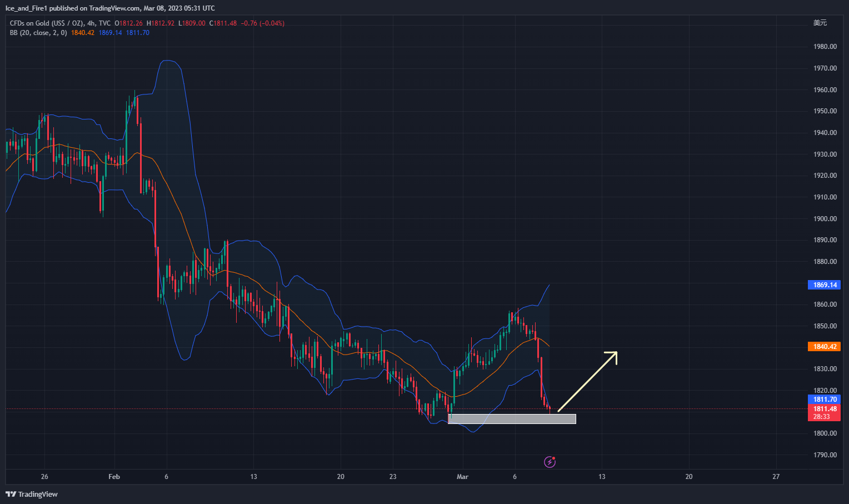The image size is (849, 504).
Task: Click the low value L1809.00
Action: pos(192,23)
